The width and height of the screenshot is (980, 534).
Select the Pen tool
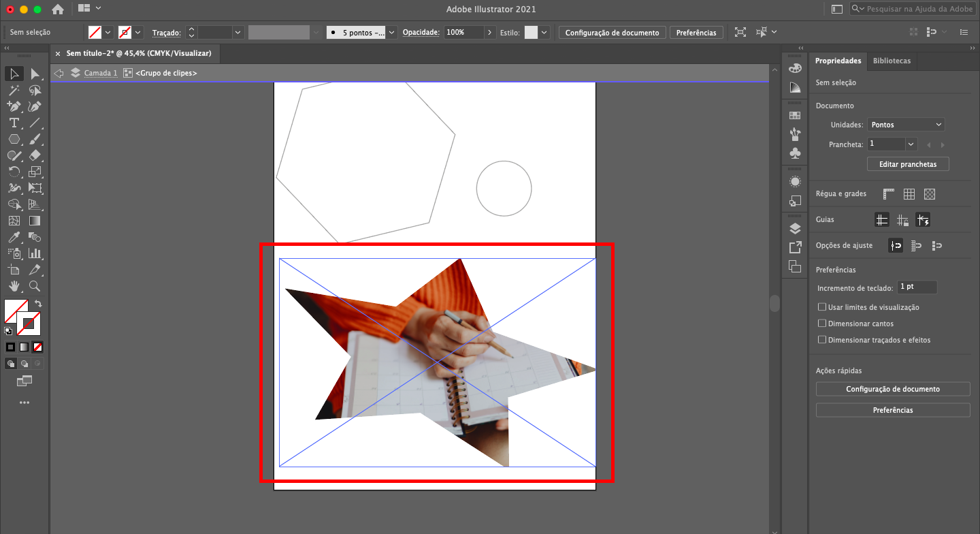[14, 106]
